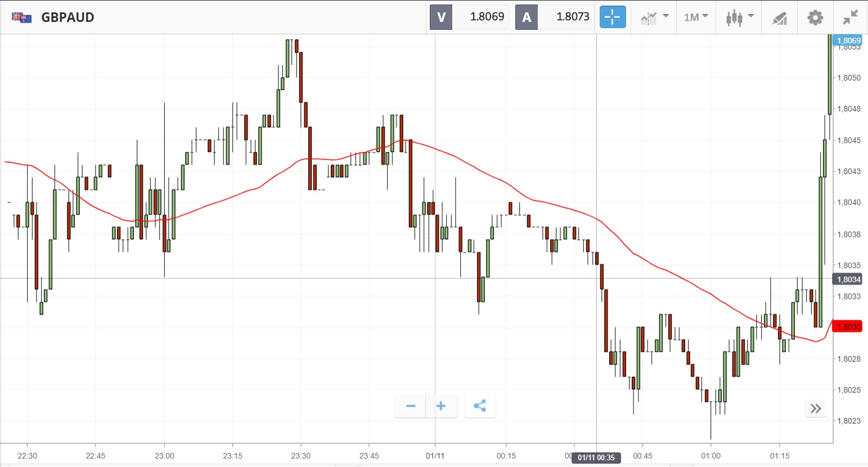868x467 pixels.
Task: Open the drawing tools and studies icon
Action: pos(779,17)
